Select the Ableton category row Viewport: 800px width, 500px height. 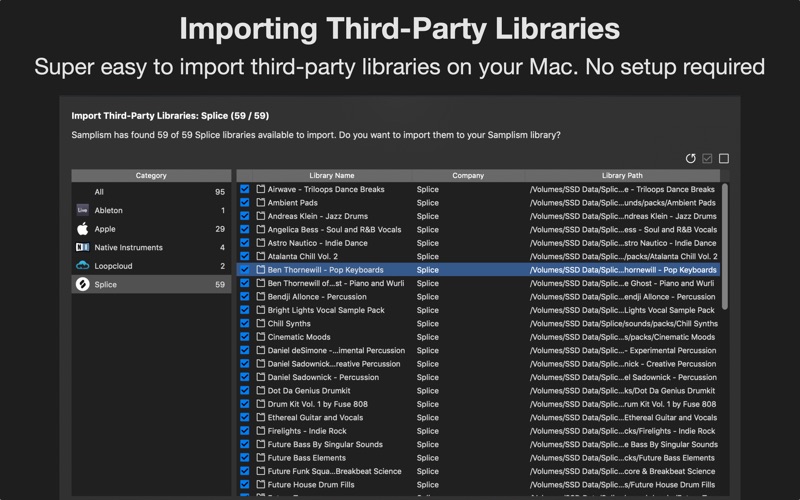click(151, 210)
